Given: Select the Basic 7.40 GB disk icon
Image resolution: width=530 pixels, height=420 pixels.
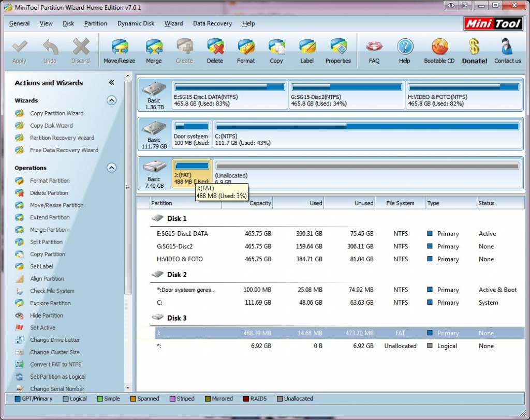Looking at the screenshot, I should 154,167.
